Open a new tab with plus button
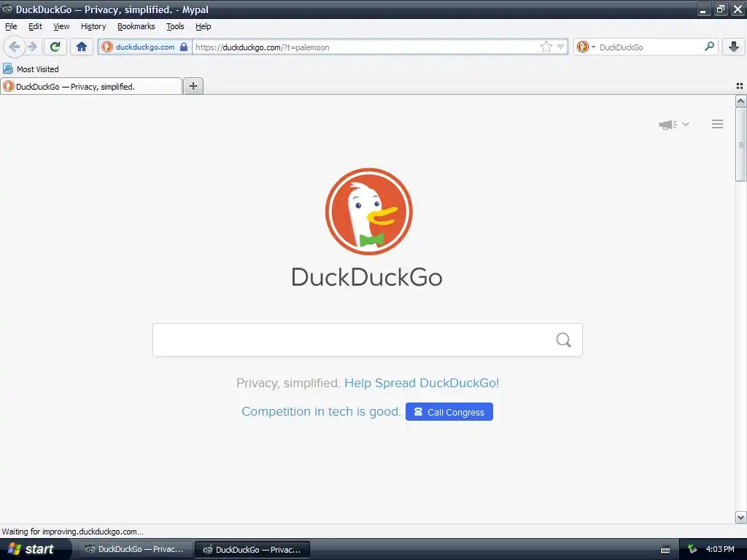This screenshot has width=747, height=560. (193, 86)
